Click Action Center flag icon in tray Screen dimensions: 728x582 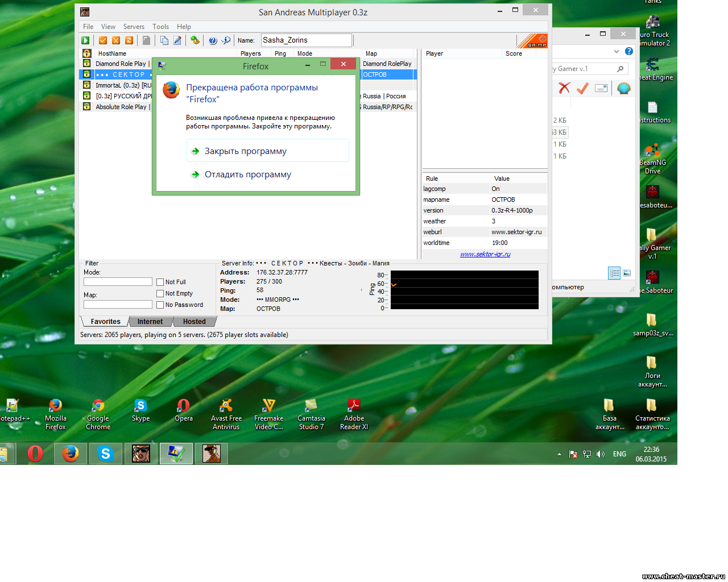coord(573,454)
